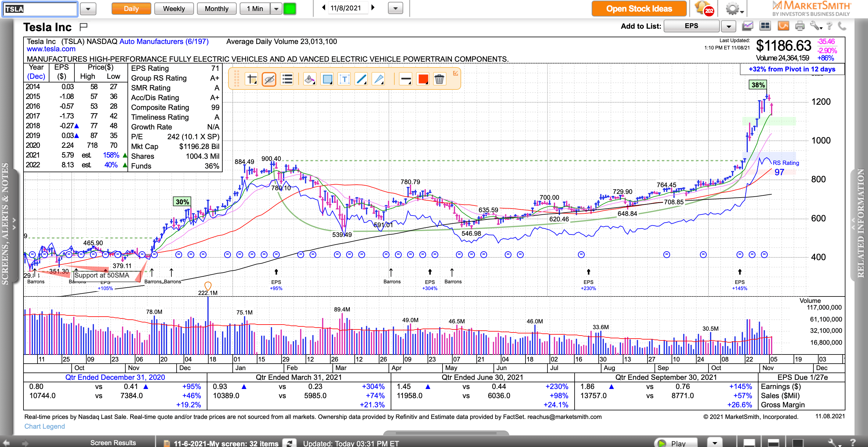Click the bottom bar forward arrow

[25, 443]
